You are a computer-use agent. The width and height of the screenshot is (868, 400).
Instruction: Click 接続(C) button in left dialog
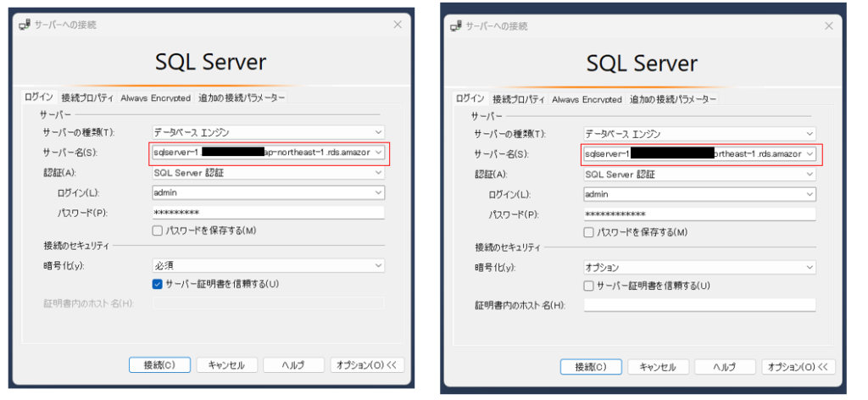pyautogui.click(x=160, y=365)
